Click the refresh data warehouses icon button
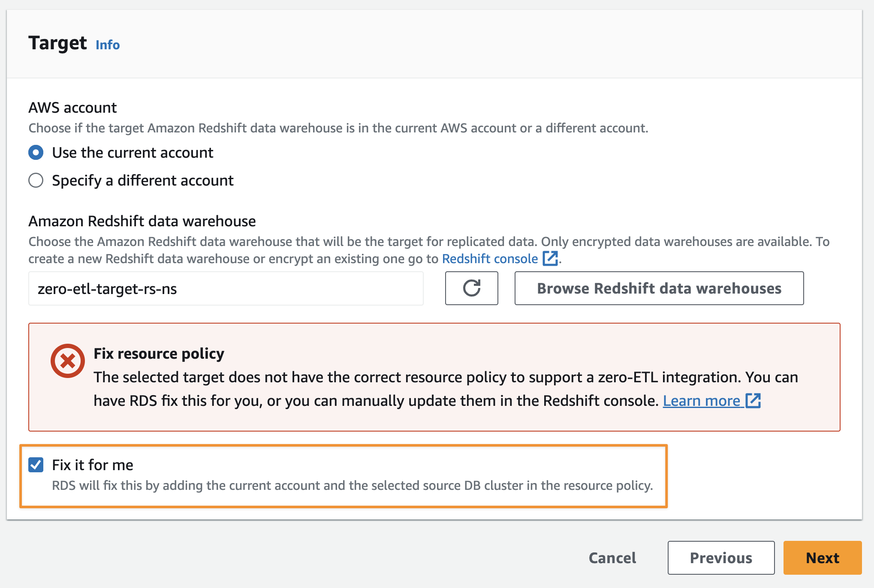 point(471,288)
